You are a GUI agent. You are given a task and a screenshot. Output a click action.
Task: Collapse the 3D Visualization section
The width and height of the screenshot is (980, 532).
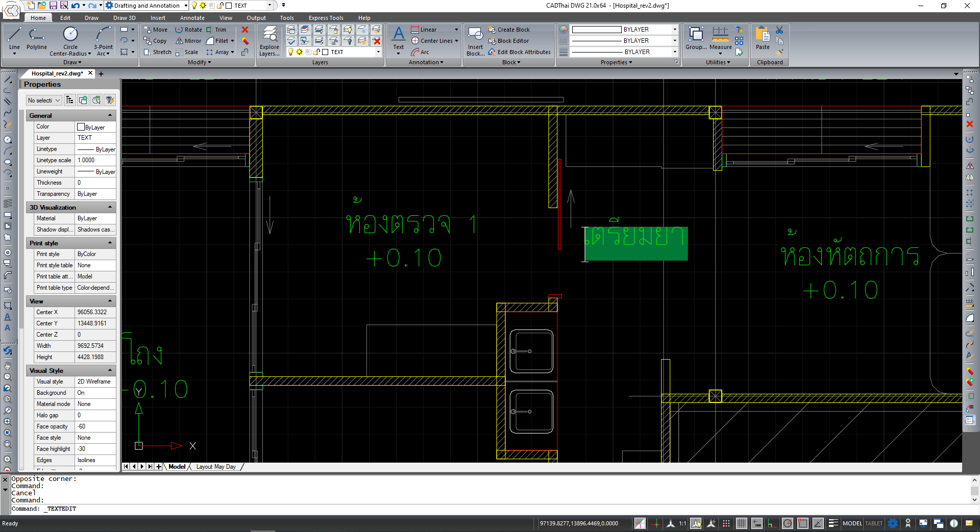click(110, 207)
